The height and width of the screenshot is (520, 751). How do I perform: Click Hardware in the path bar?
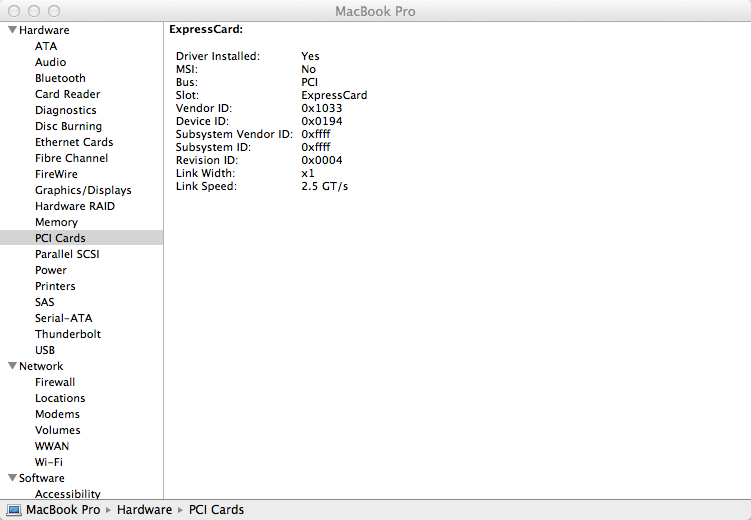(x=144, y=510)
